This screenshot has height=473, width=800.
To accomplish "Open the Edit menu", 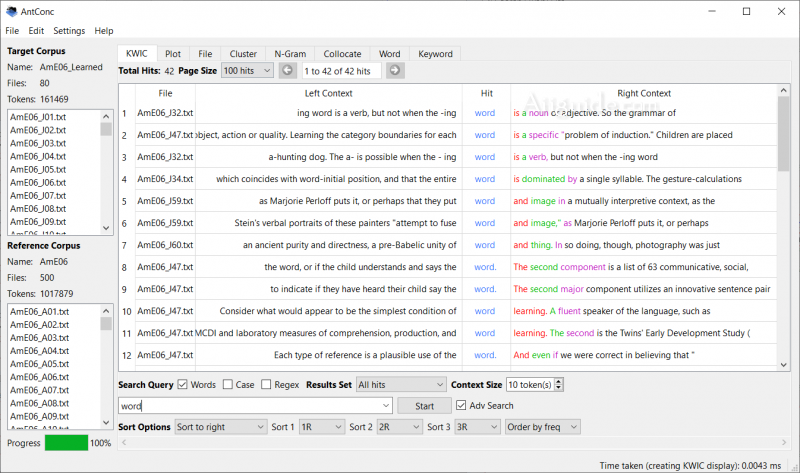I will [36, 31].
